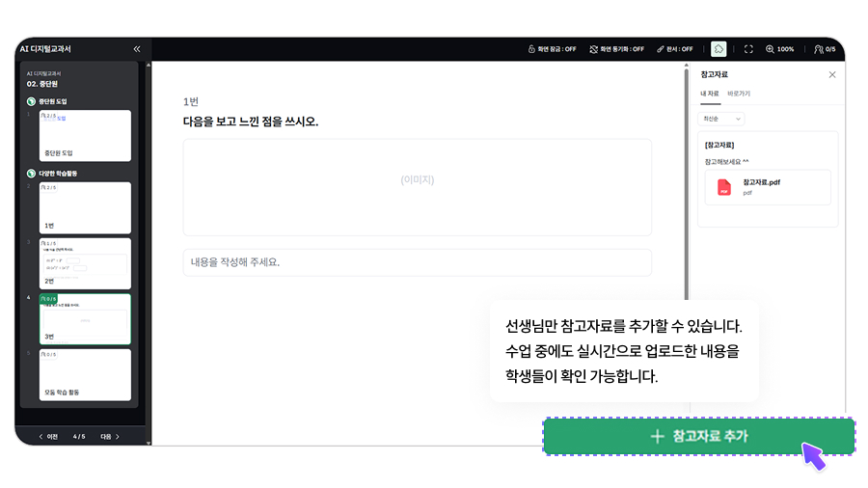868x488 pixels.
Task: Enable 판서 mode
Action: tap(674, 48)
